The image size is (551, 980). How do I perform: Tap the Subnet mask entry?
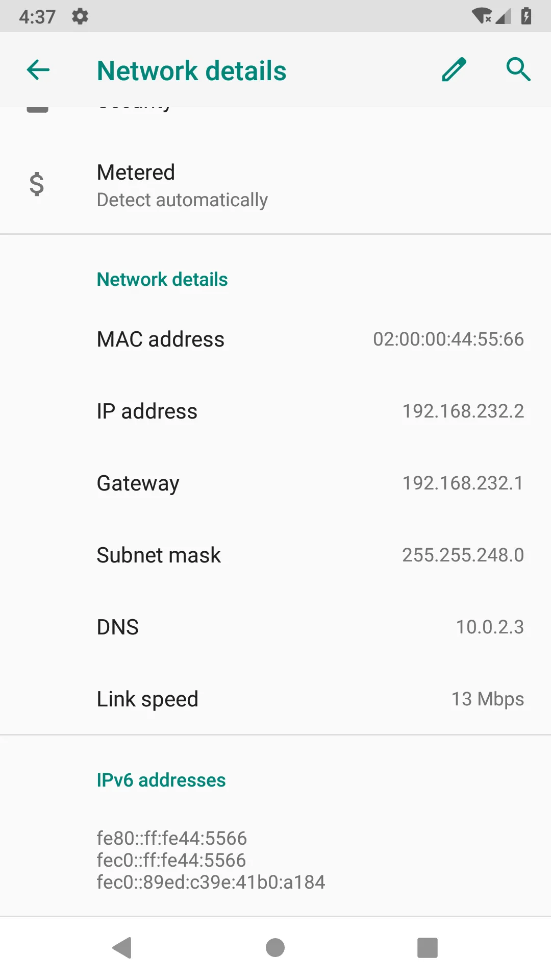pyautogui.click(x=275, y=555)
